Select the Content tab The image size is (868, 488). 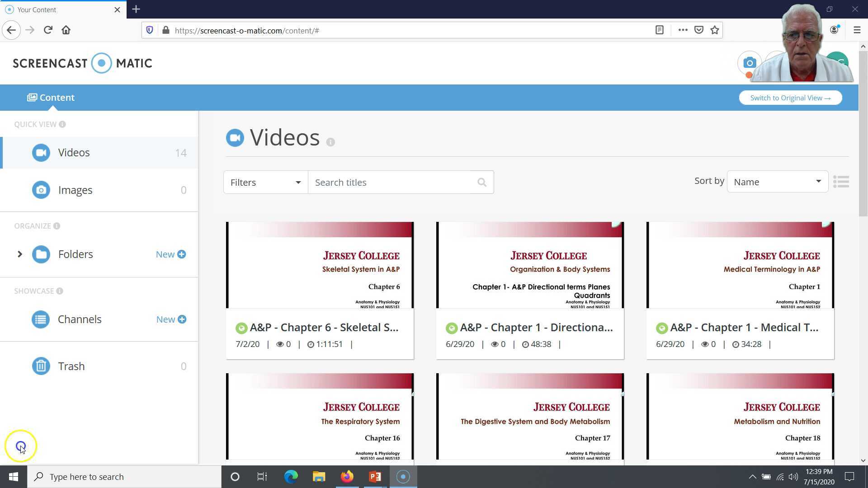51,98
